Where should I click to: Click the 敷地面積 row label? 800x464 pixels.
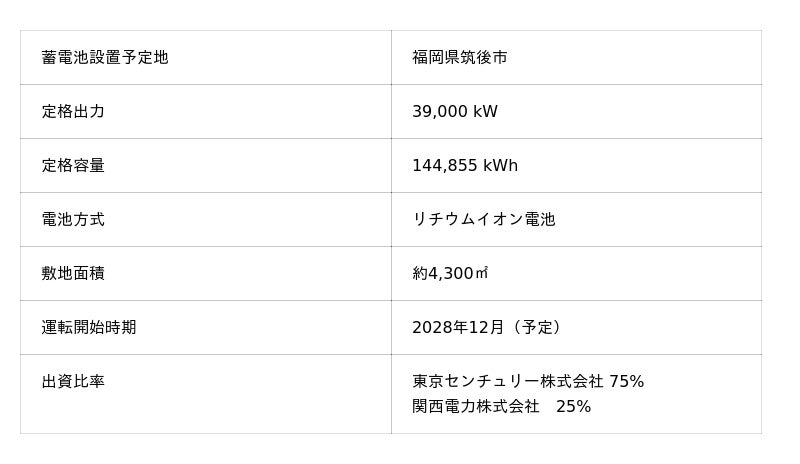(73, 274)
